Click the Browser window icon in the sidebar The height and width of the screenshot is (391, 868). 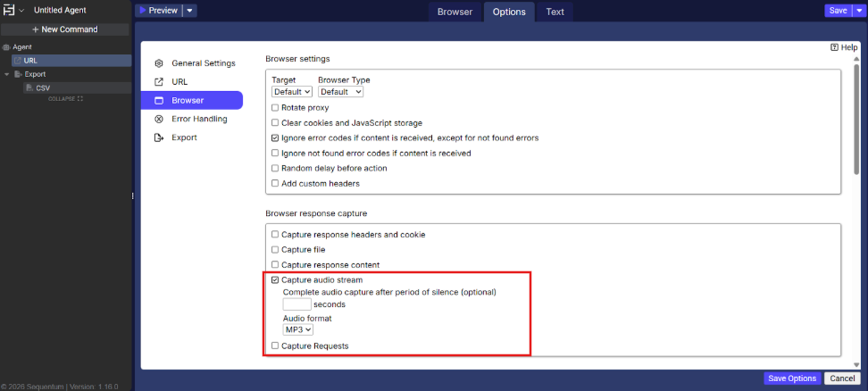[x=159, y=101]
